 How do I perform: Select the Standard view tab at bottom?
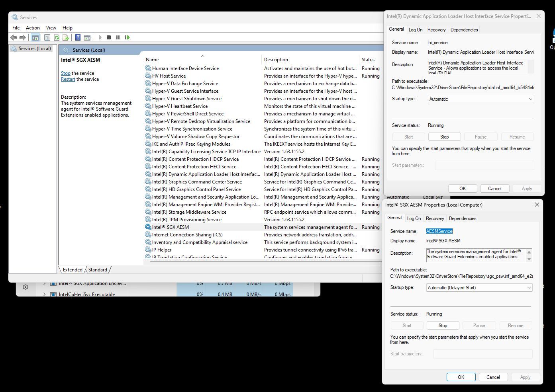[x=98, y=270]
